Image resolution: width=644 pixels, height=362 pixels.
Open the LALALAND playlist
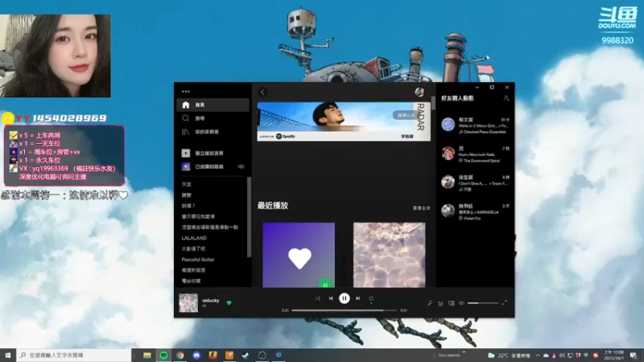[x=194, y=238]
